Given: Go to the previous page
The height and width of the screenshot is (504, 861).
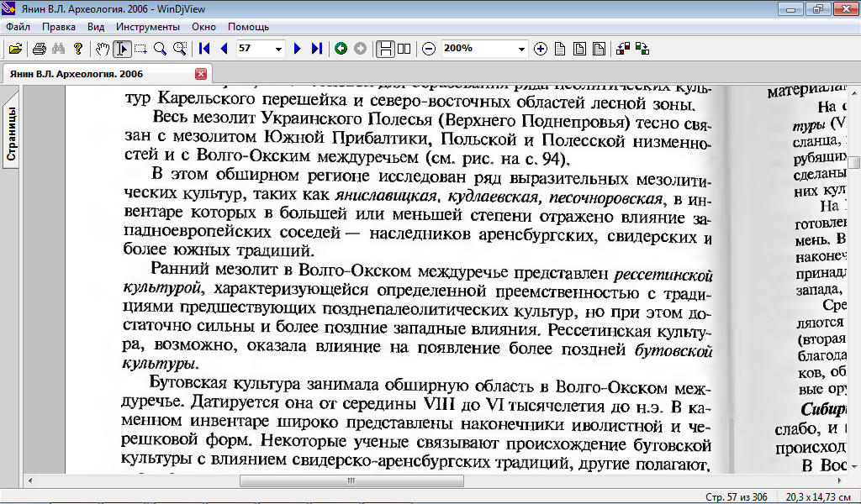Looking at the screenshot, I should [224, 49].
